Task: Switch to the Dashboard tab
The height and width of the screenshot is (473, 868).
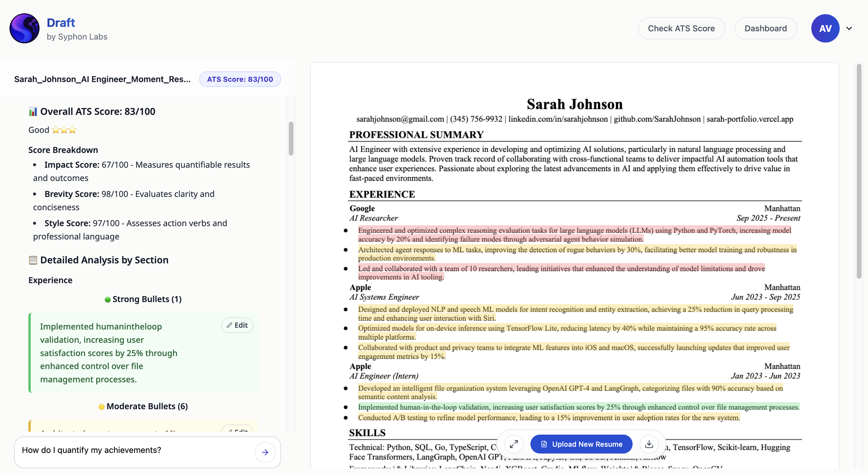Action: click(x=765, y=28)
